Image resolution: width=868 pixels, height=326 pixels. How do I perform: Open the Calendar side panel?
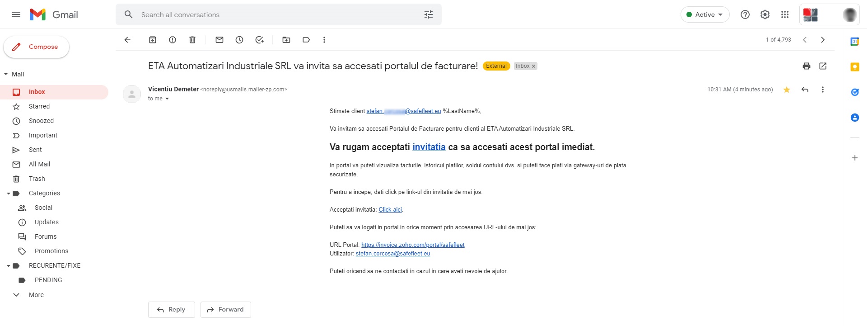click(x=855, y=41)
